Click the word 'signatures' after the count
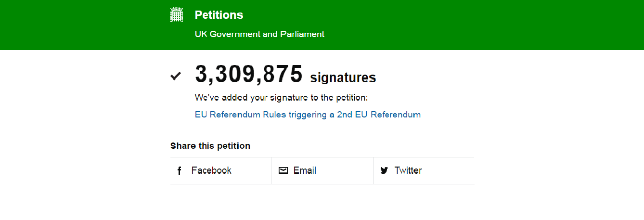The image size is (644, 220). [343, 78]
